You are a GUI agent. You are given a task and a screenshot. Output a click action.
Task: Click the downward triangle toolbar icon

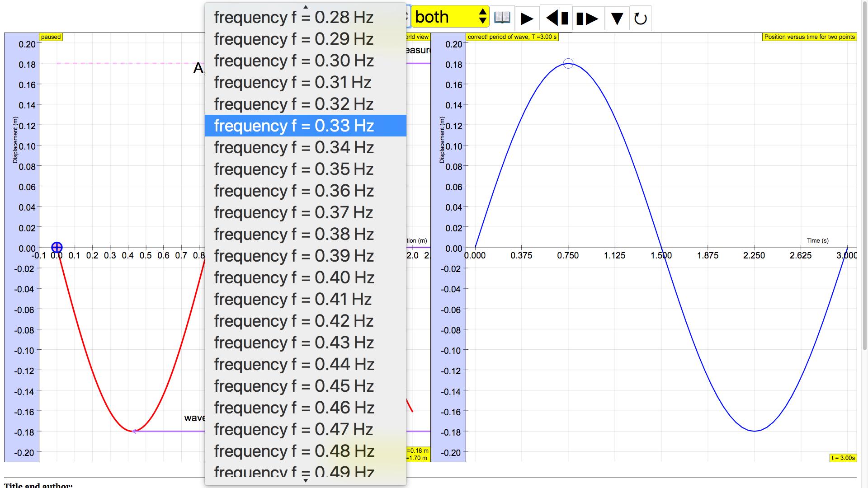(x=617, y=19)
